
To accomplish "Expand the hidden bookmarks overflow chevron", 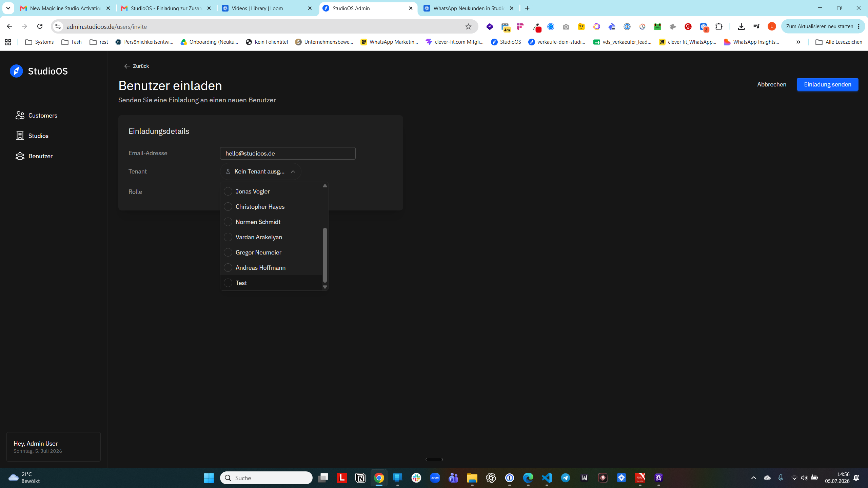I will (798, 42).
